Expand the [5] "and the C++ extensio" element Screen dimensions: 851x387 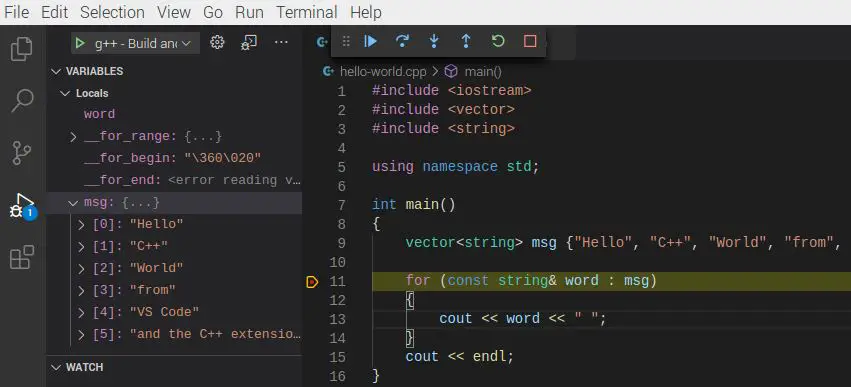coord(81,334)
